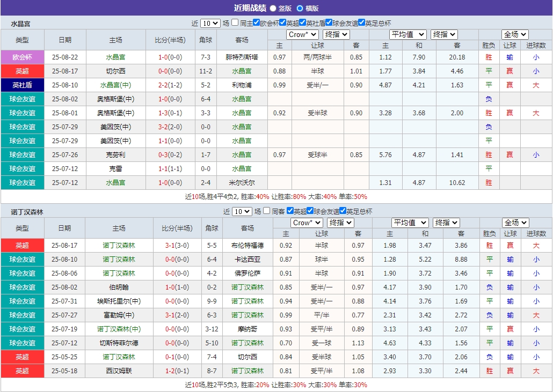Open the 平均值 dropdown in the 水晶宫 section
The image size is (553, 392).
(408, 34)
